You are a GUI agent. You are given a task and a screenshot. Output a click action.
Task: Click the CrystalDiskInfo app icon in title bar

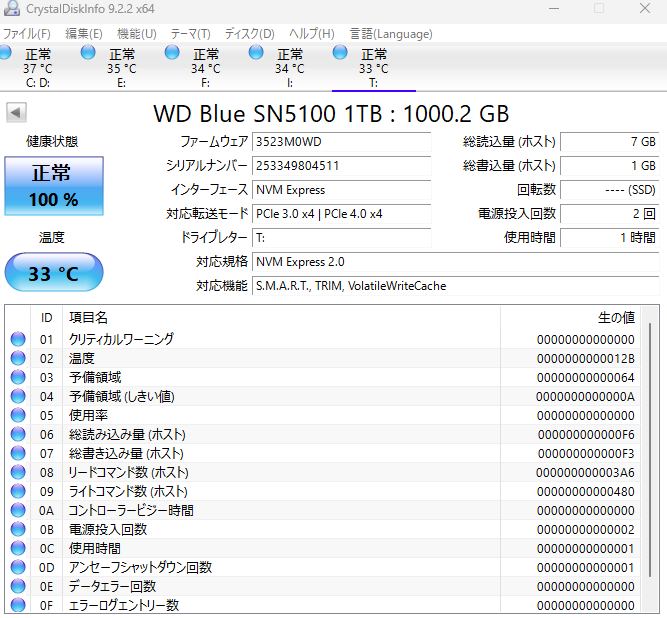tap(11, 8)
